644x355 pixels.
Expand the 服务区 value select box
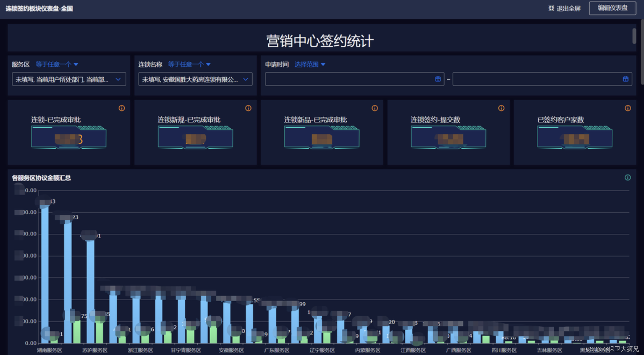coord(69,79)
